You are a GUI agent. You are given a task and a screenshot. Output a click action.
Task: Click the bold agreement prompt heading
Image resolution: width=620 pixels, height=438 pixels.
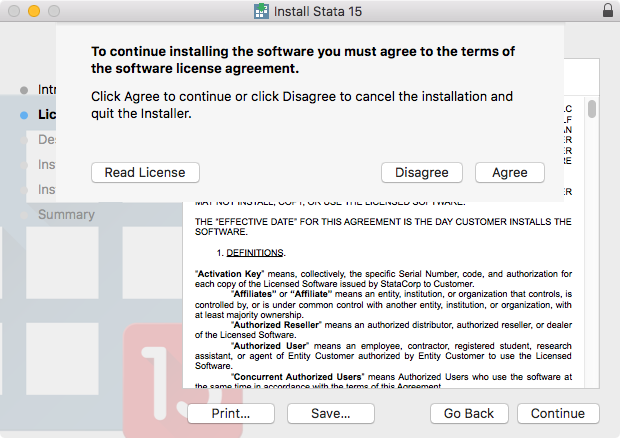303,60
